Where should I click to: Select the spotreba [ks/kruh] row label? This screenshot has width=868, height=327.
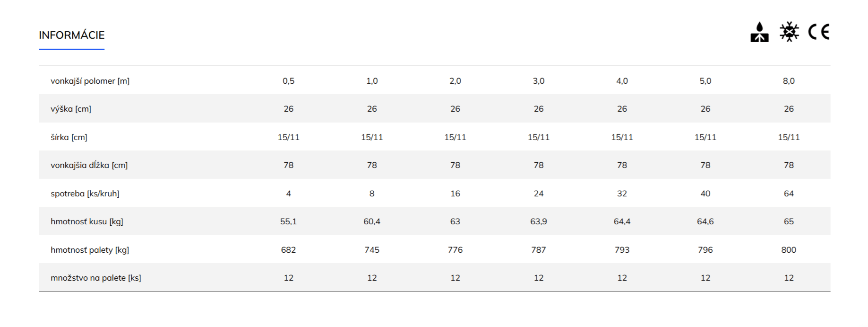tap(85, 194)
